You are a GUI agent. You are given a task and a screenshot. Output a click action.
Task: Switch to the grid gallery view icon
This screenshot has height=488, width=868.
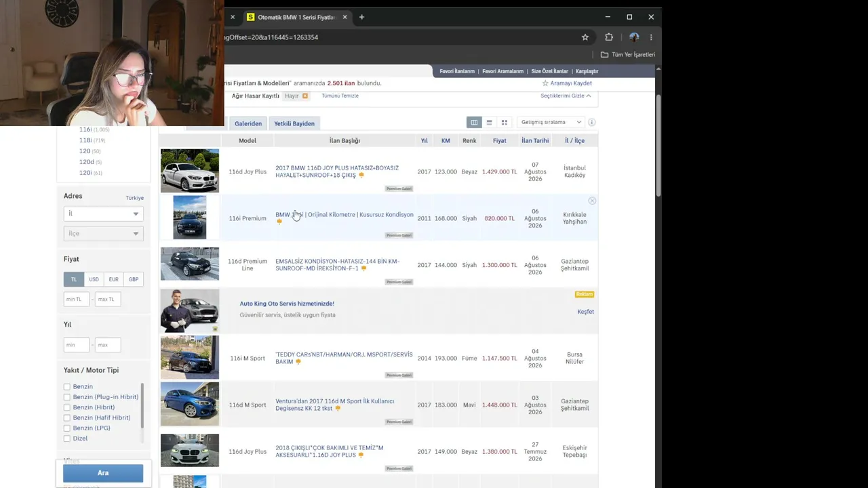pos(504,123)
